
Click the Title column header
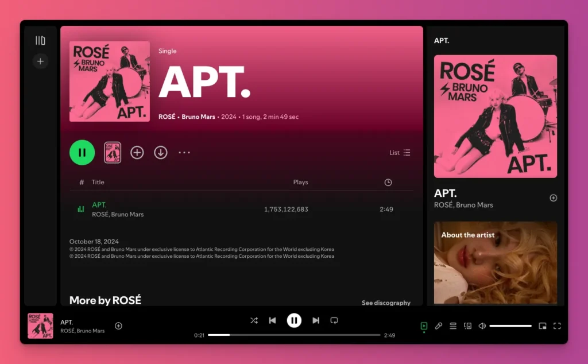[x=98, y=182]
